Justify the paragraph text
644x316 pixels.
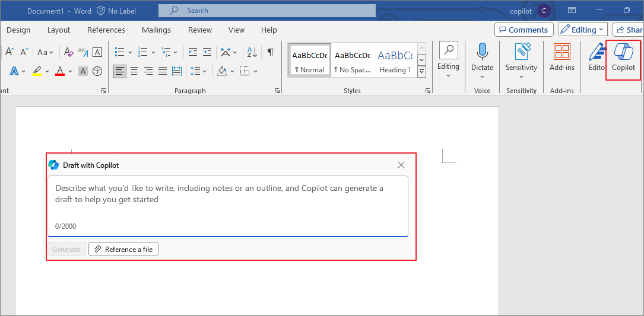pos(163,71)
